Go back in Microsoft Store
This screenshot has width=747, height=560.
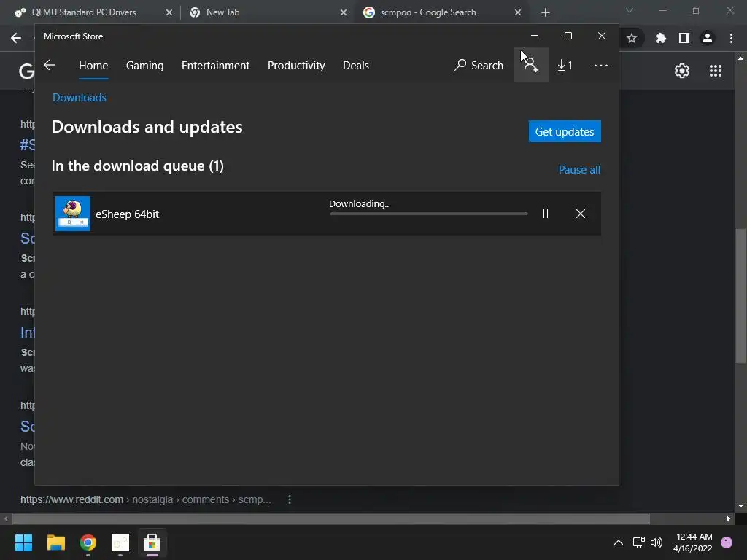click(50, 65)
